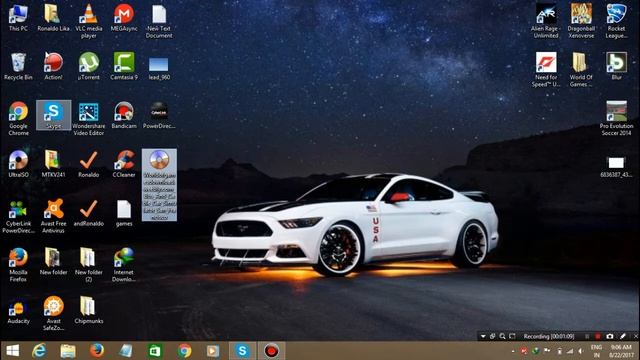Select the lead_960 image file
640x360 pixels.
(x=159, y=69)
